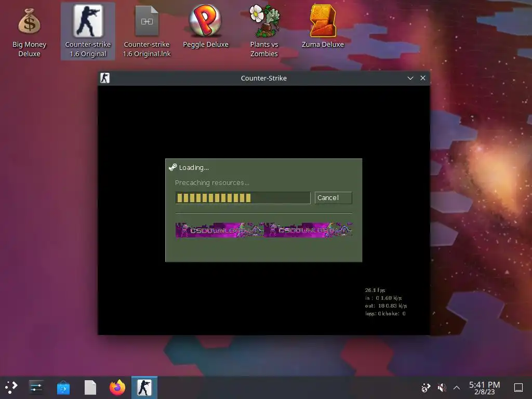Select the Counter-strike 1.6 Original desktop shortcut
Image resolution: width=532 pixels, height=399 pixels.
88,31
